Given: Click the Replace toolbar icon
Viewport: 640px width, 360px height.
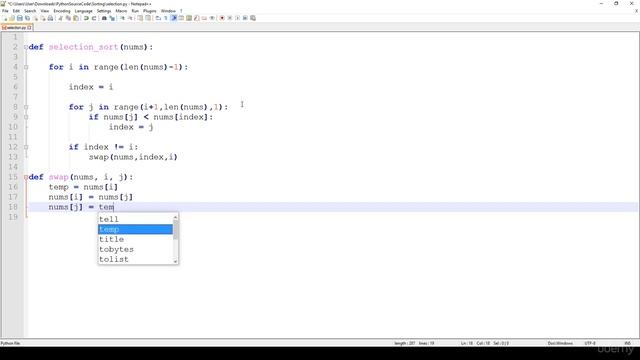Looking at the screenshot, I should point(112,18).
